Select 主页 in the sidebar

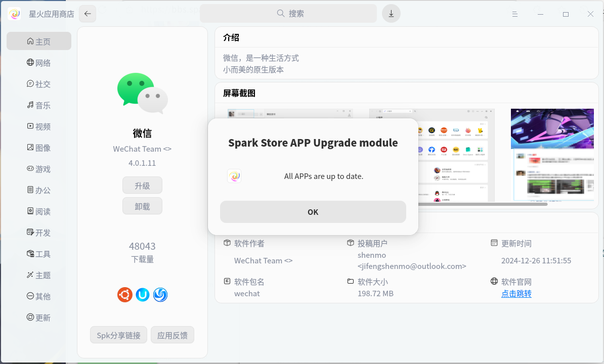coord(39,41)
